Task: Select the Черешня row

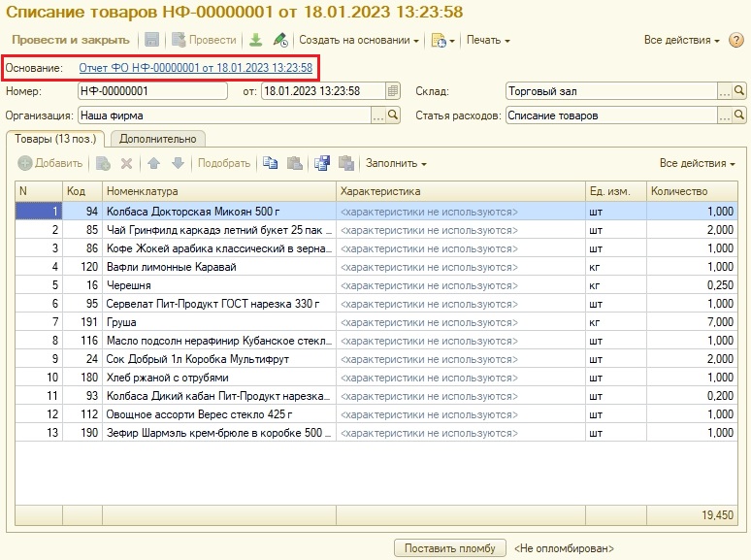Action: click(x=375, y=285)
